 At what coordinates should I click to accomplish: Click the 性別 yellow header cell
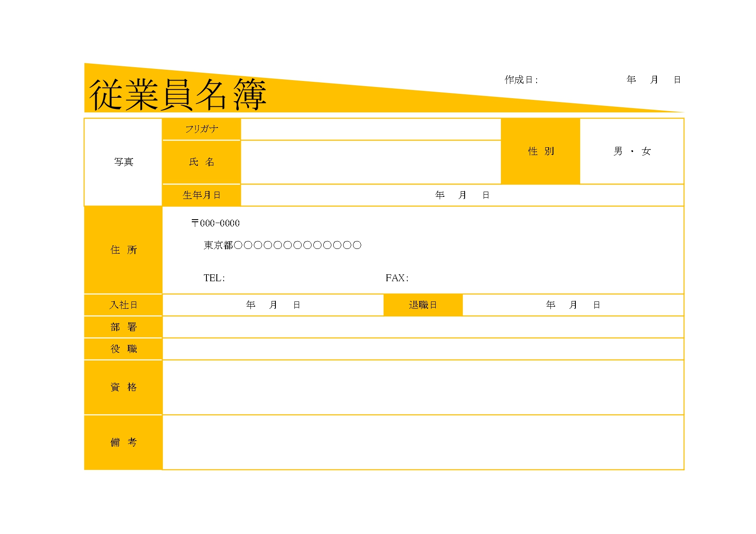coord(540,151)
